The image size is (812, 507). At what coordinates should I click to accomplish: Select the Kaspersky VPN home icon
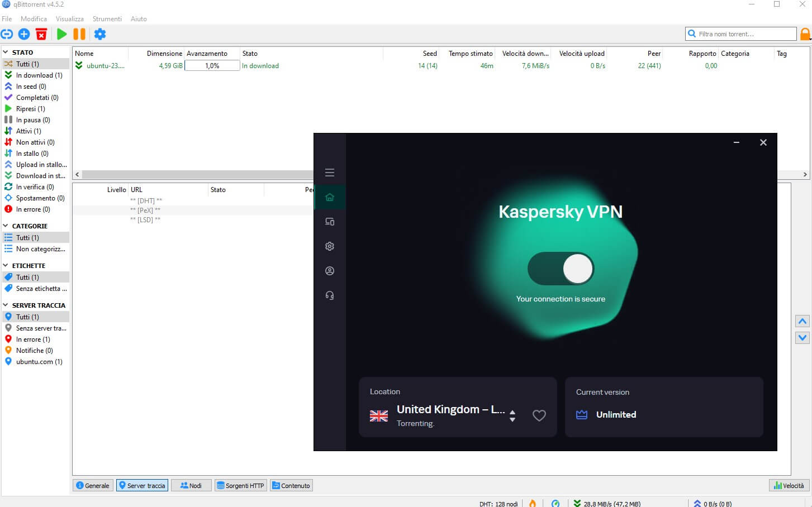pos(330,197)
